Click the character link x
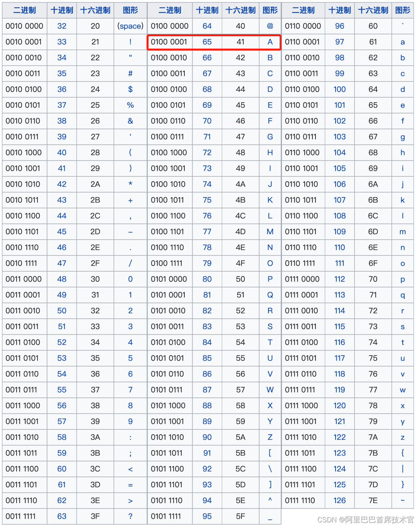420x527 pixels. [x=403, y=406]
